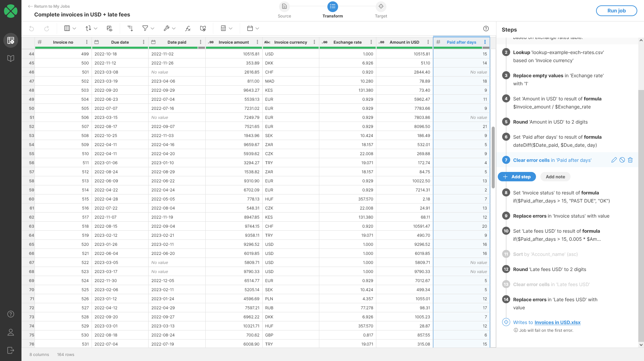Open the Invoices in USD.xlsx link
This screenshot has width=644, height=361.
[557, 322]
